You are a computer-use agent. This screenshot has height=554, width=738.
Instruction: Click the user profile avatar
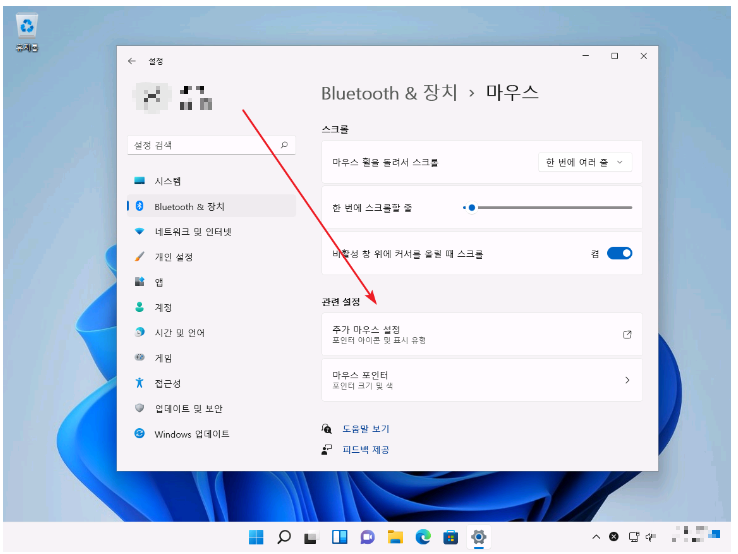pyautogui.click(x=151, y=97)
